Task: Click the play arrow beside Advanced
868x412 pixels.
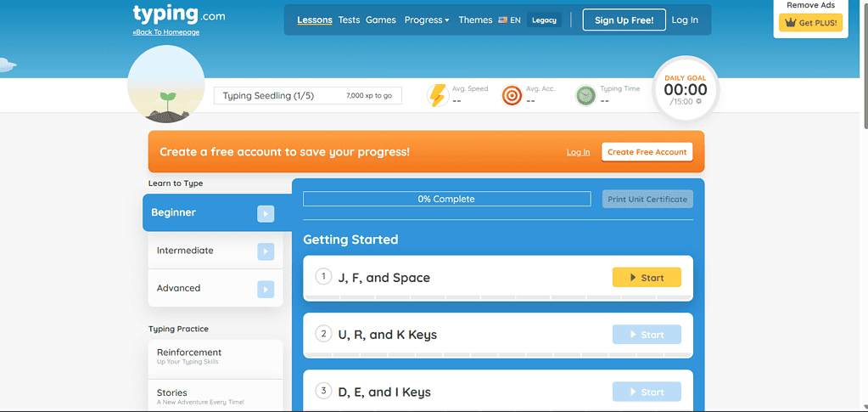Action: 266,289
